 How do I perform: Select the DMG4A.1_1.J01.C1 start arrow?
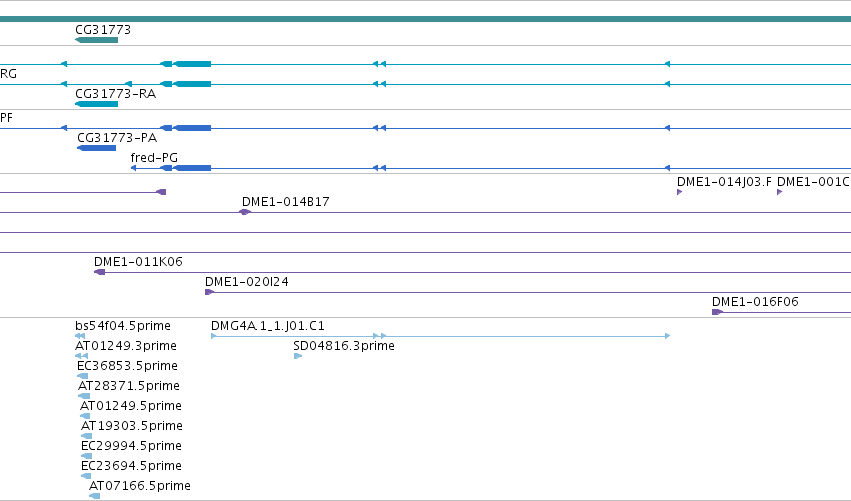(214, 336)
